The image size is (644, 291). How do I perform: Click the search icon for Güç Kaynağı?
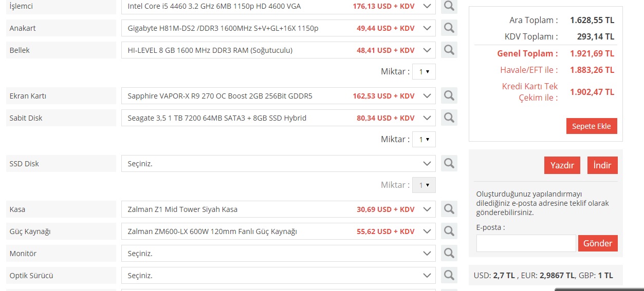(449, 231)
